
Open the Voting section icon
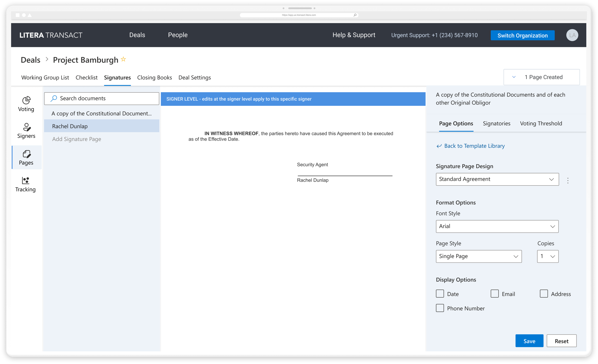26,104
